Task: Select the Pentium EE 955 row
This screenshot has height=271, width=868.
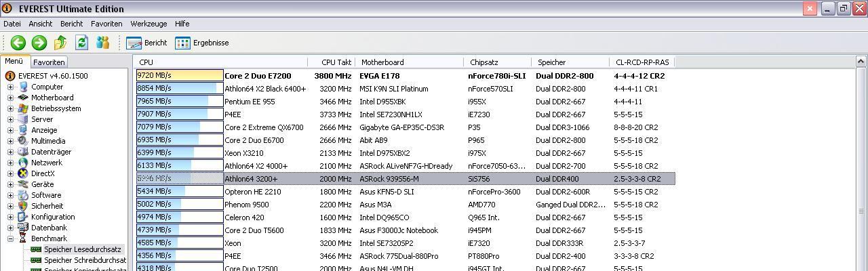Action: coord(405,102)
